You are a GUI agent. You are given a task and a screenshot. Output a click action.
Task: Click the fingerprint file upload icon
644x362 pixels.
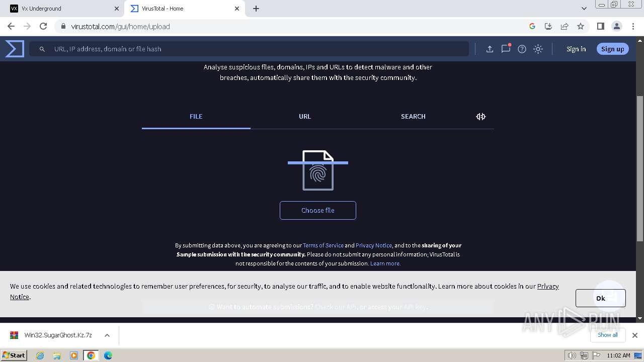[x=318, y=170]
